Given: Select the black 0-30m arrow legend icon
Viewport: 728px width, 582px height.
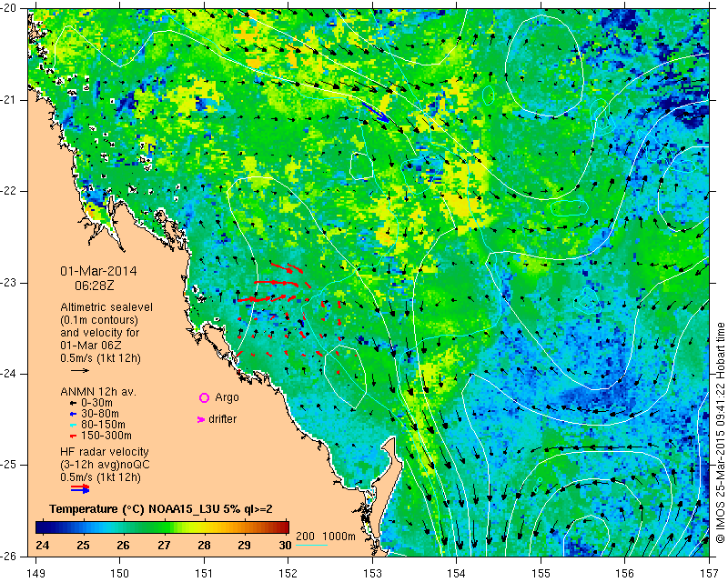Looking at the screenshot, I should point(73,403).
